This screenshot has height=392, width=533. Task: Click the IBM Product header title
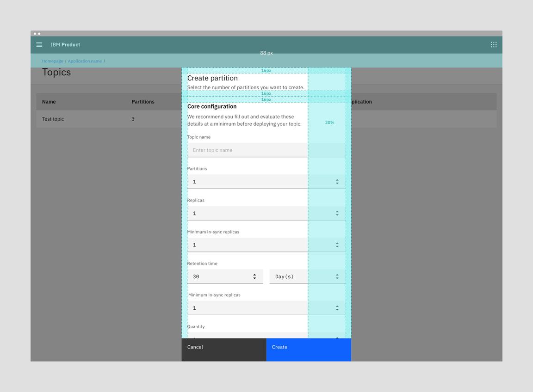pos(65,45)
